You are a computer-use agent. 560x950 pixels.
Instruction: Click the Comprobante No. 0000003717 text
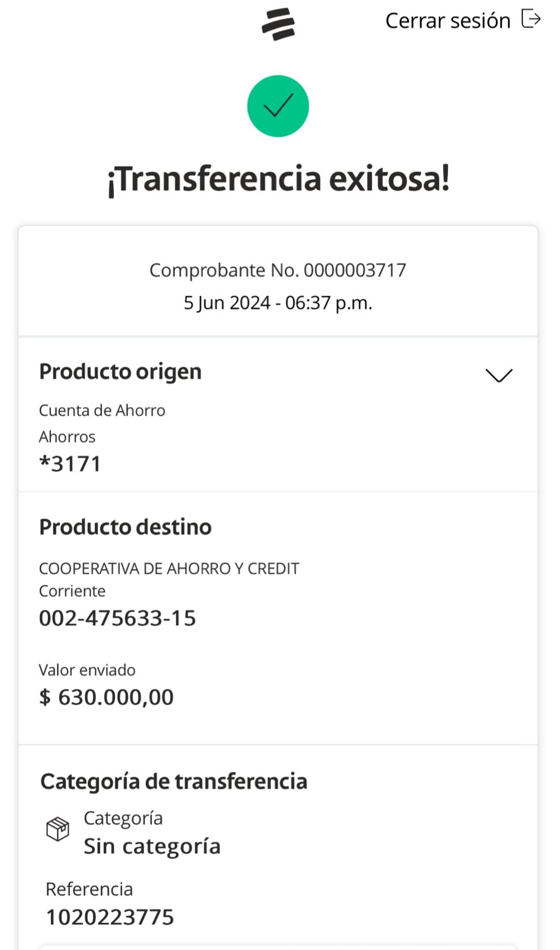pos(278,270)
